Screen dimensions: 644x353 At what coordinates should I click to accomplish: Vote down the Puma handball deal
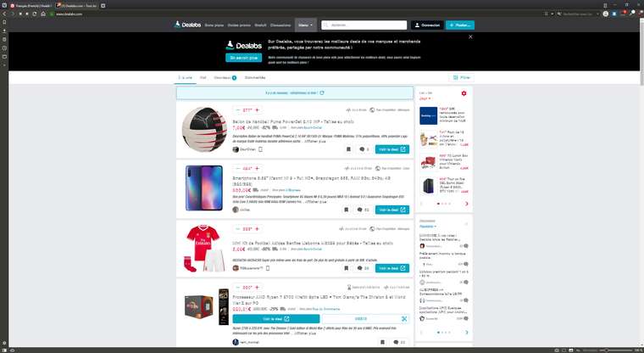(238, 109)
